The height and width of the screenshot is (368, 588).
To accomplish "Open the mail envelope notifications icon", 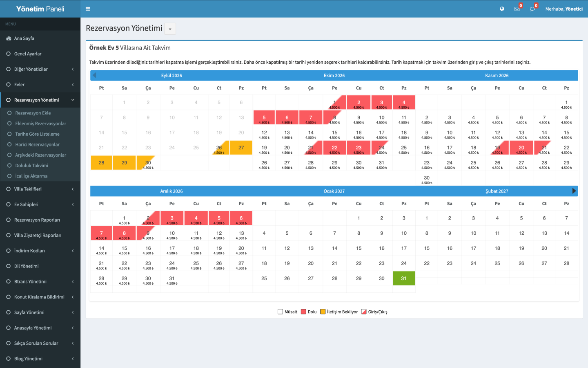I will point(517,9).
